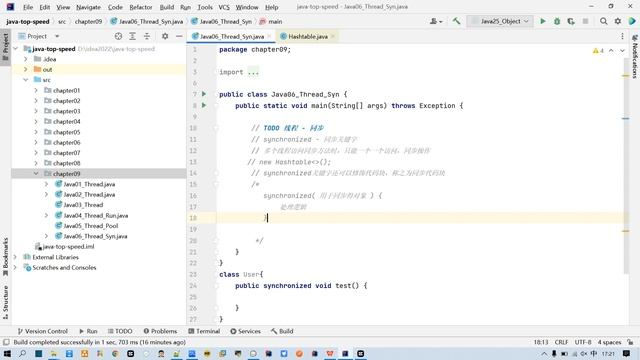Switch to Hashtable.java editor tab
The image size is (640, 360).
308,36
